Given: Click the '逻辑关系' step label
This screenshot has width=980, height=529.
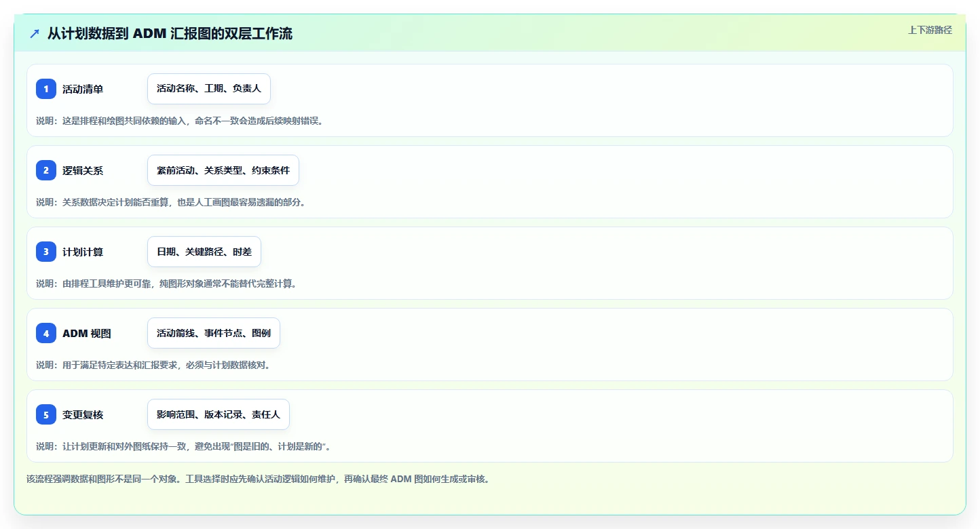Looking at the screenshot, I should [x=83, y=170].
